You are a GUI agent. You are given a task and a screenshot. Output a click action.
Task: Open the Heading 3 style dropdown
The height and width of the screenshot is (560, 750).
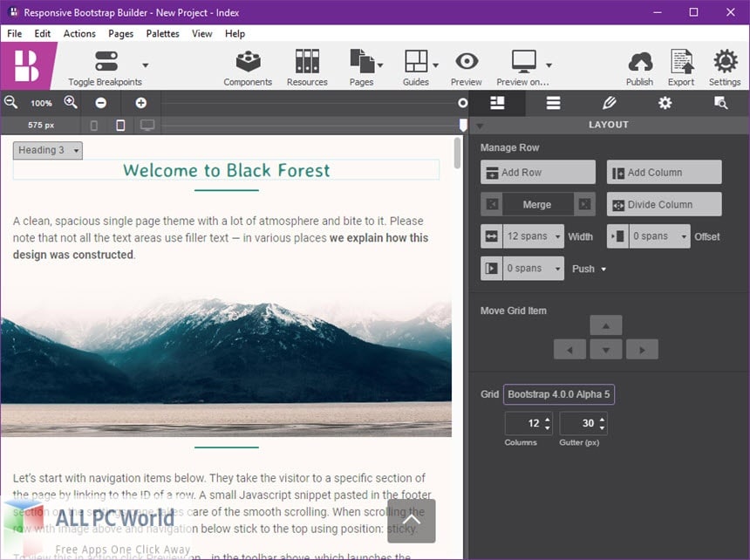coord(48,151)
